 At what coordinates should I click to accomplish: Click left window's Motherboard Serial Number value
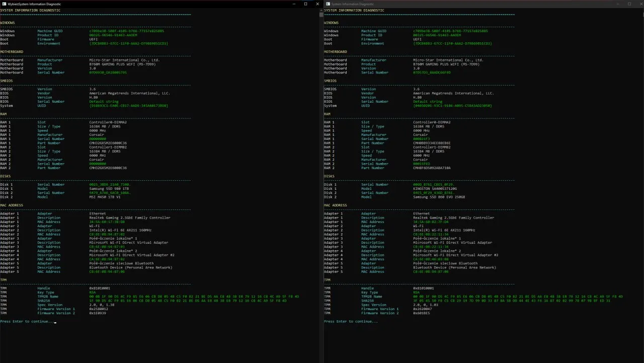(x=108, y=72)
